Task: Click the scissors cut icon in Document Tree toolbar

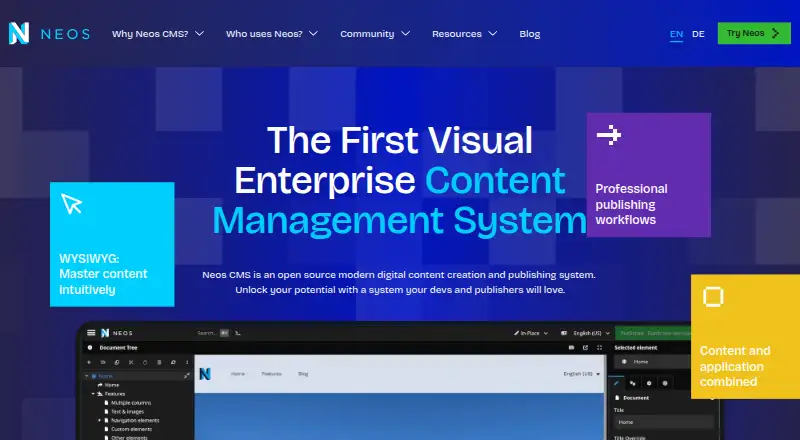Action: [x=131, y=362]
